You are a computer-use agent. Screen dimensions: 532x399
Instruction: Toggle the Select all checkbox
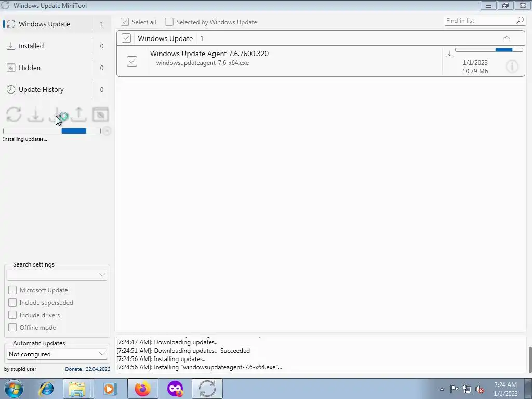point(125,22)
